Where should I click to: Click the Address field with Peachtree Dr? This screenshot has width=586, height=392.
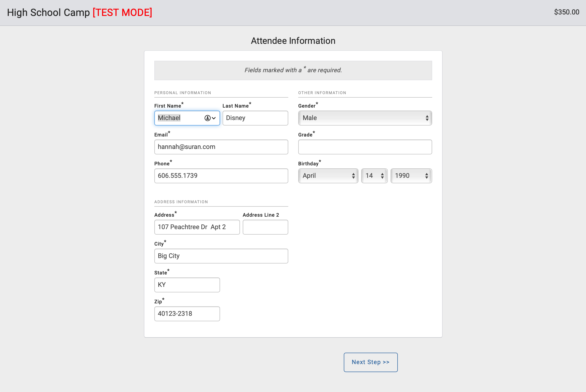click(x=197, y=227)
